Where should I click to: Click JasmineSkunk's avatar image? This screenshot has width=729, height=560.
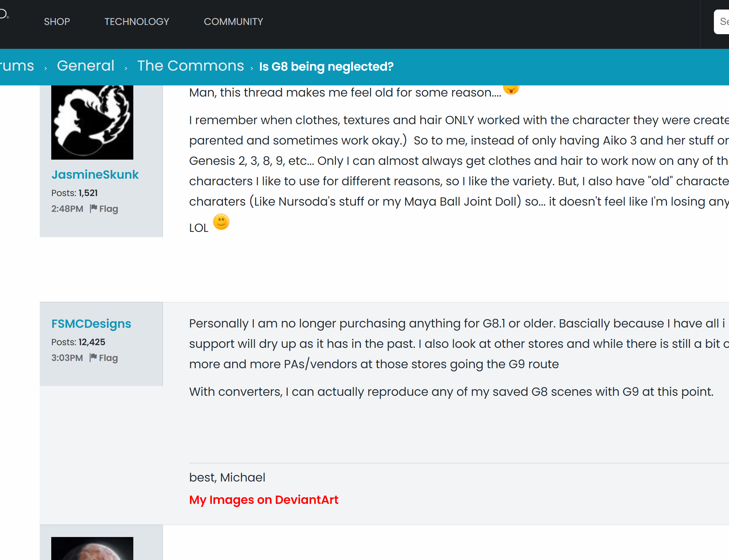[92, 122]
